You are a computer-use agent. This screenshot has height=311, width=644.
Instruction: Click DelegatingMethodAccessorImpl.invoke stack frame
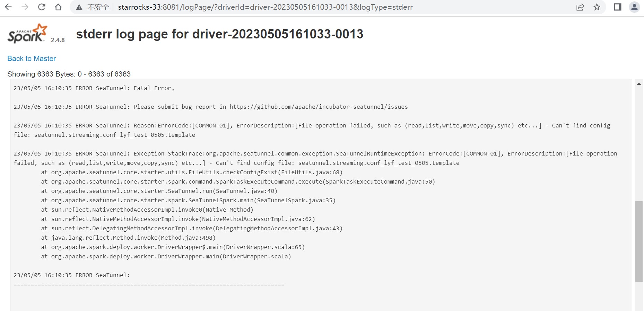click(192, 229)
